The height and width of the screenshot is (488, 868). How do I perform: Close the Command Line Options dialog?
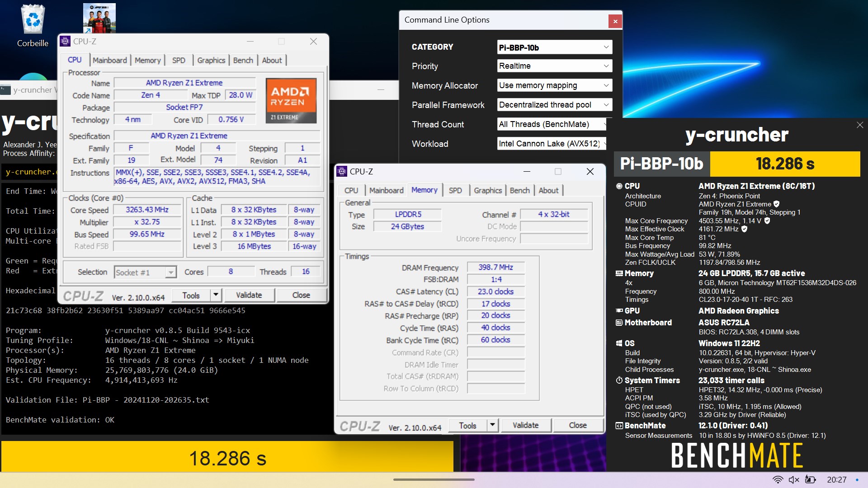pyautogui.click(x=615, y=21)
